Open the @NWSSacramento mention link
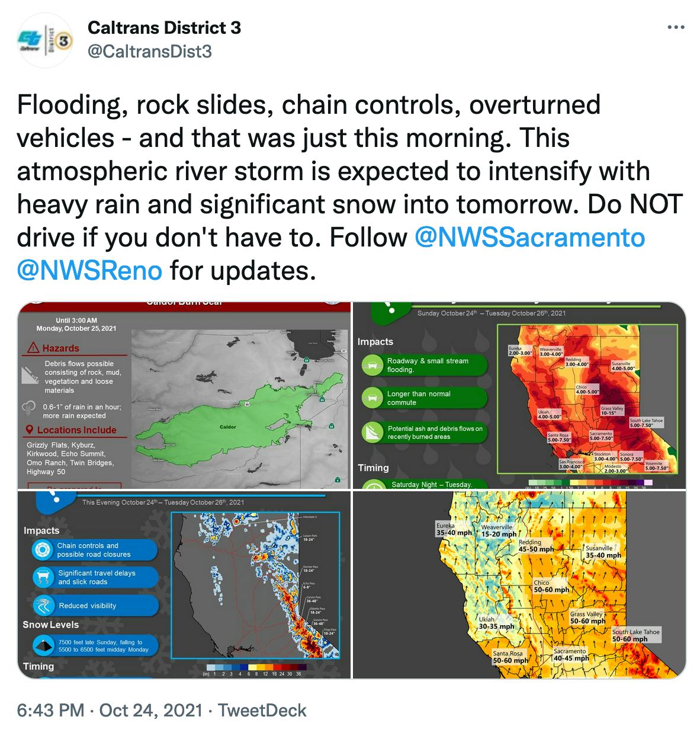The height and width of the screenshot is (736, 700). pyautogui.click(x=529, y=237)
